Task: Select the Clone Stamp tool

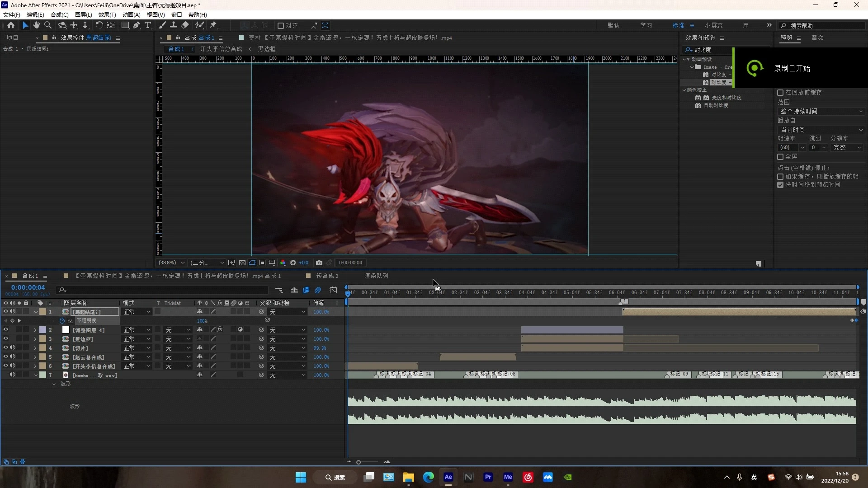Action: click(x=173, y=25)
